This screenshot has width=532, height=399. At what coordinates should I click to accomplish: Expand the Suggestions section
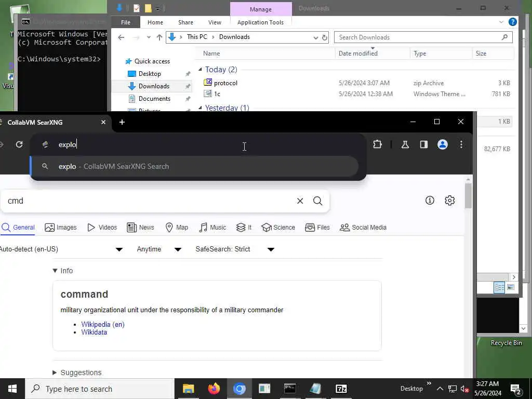click(77, 373)
